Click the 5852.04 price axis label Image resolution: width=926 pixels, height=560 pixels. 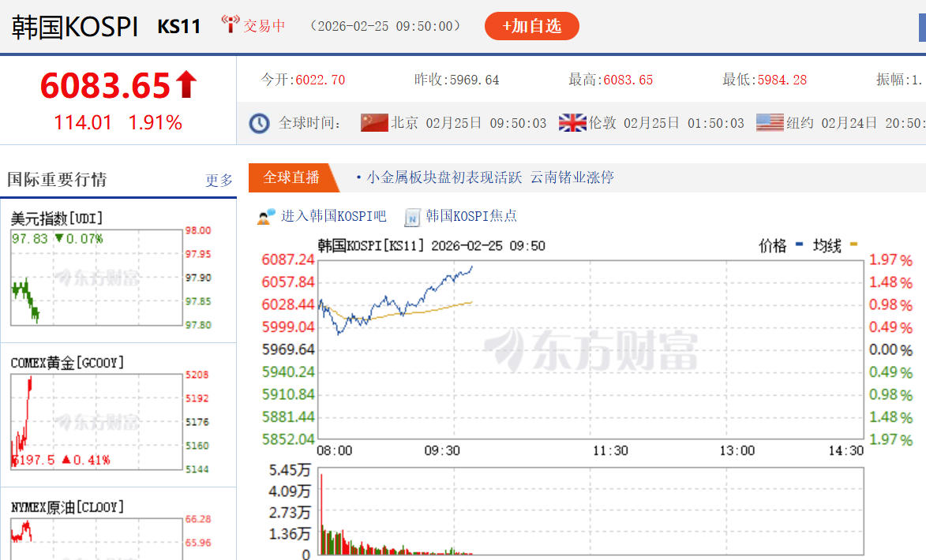pos(288,439)
